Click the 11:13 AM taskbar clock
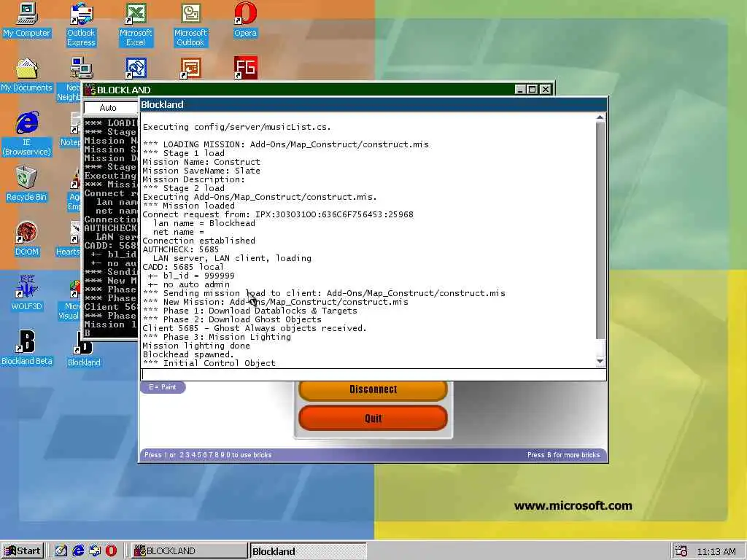The image size is (747, 560). click(716, 551)
